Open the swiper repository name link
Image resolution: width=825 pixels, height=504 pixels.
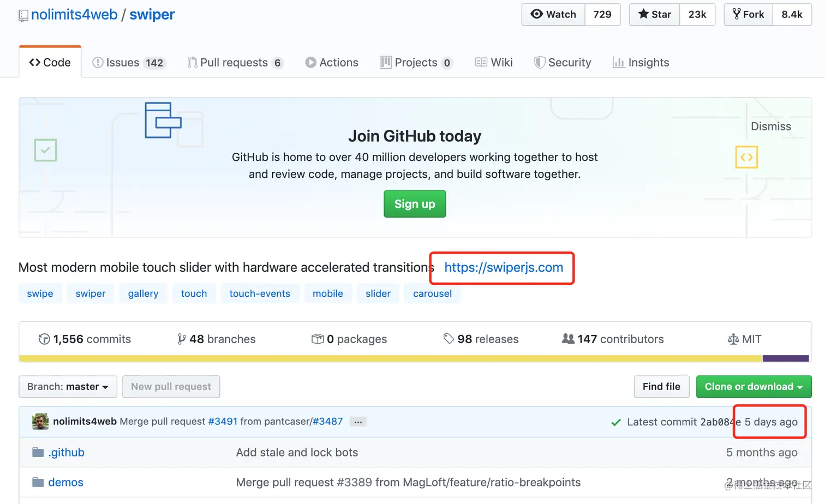[x=152, y=15]
